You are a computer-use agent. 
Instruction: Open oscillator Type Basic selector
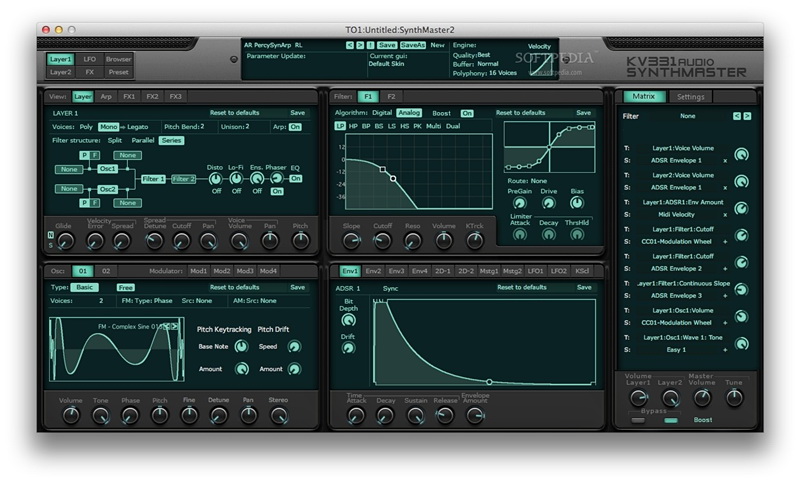[85, 287]
